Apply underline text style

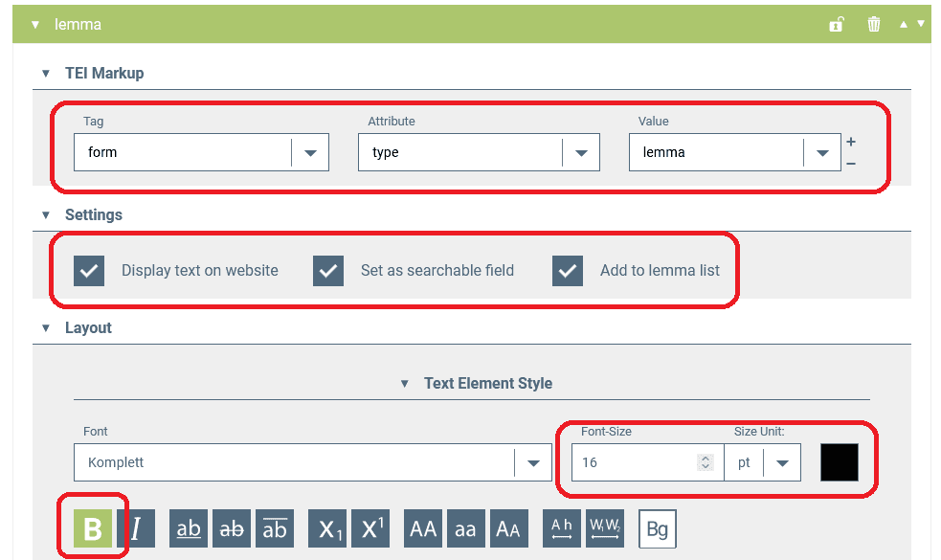[x=189, y=528]
